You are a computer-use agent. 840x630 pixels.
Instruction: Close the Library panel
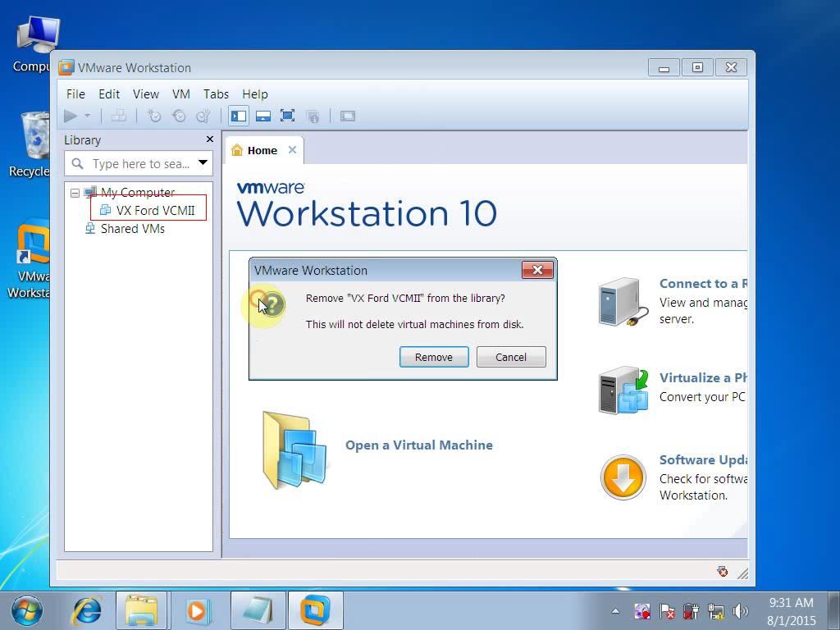[x=209, y=139]
